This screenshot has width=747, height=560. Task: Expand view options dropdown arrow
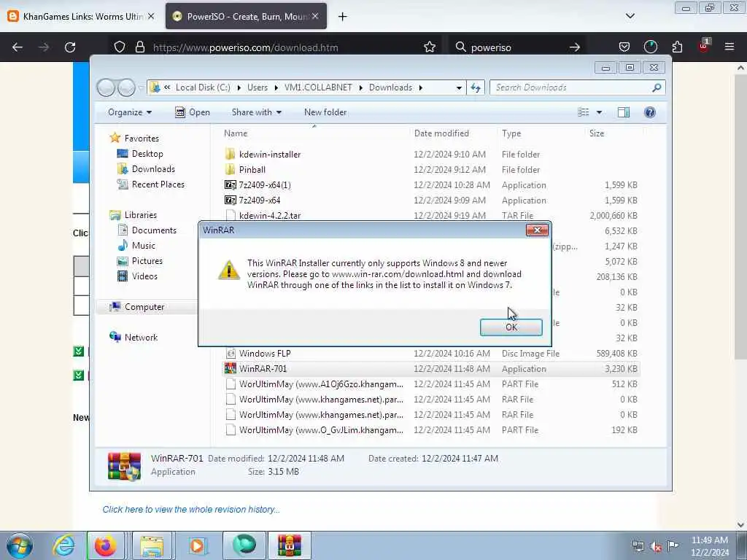point(599,112)
